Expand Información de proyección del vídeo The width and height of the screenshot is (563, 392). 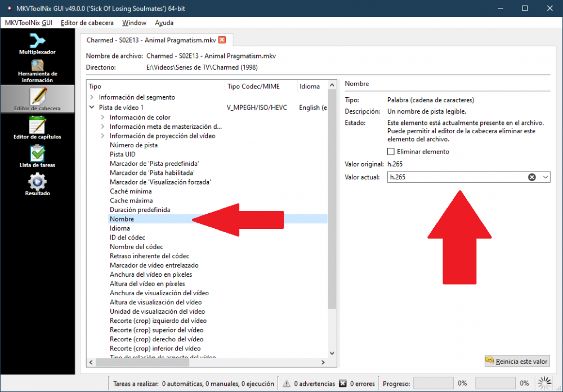coord(102,136)
